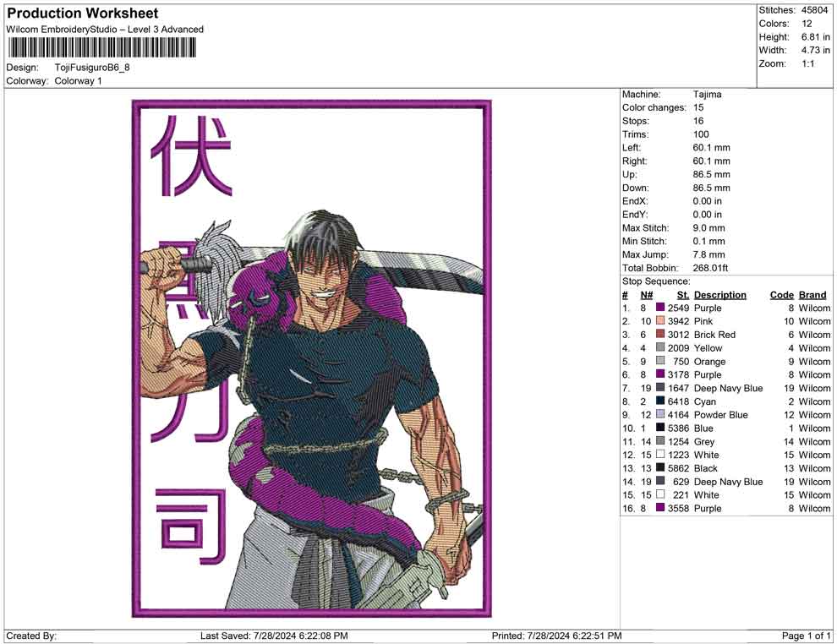
Task: Click the Last Saved timestamp in footer
Action: [274, 636]
